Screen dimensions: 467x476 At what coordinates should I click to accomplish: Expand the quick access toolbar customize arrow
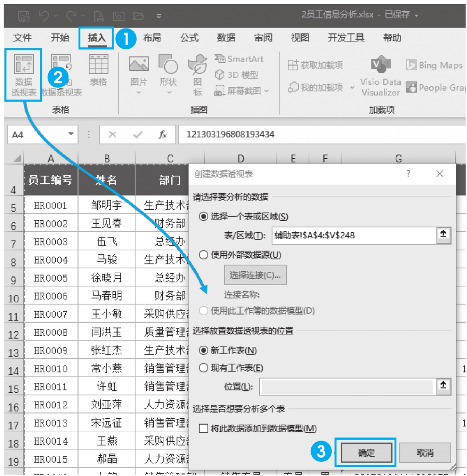[x=159, y=16]
